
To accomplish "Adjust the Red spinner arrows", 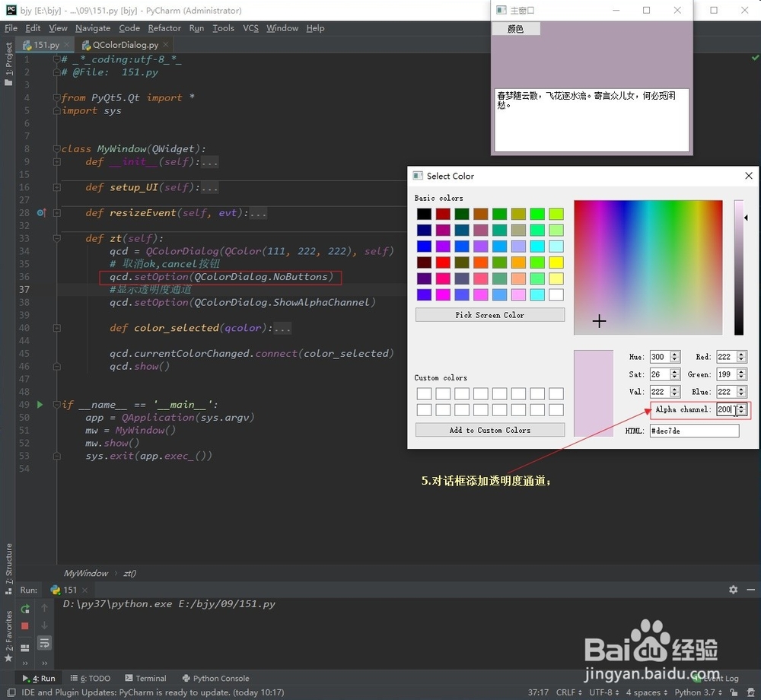I will tap(741, 357).
